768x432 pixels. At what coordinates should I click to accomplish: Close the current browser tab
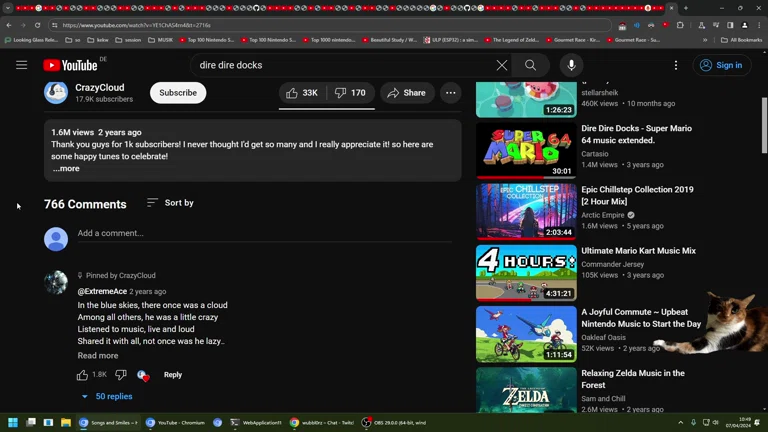point(672,8)
